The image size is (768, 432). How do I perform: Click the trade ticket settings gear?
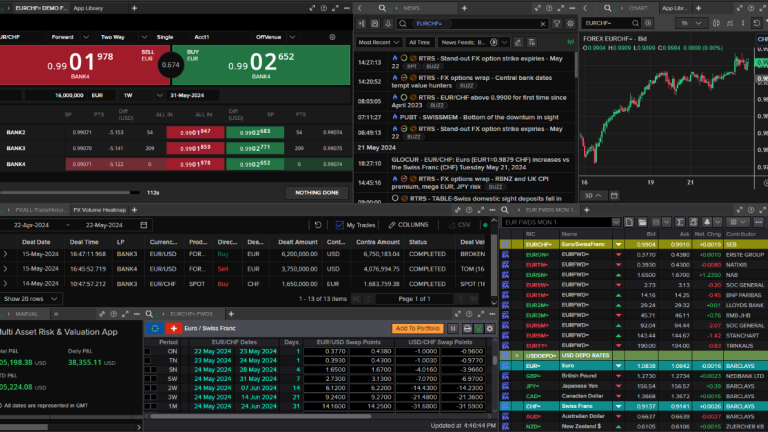tap(332, 37)
